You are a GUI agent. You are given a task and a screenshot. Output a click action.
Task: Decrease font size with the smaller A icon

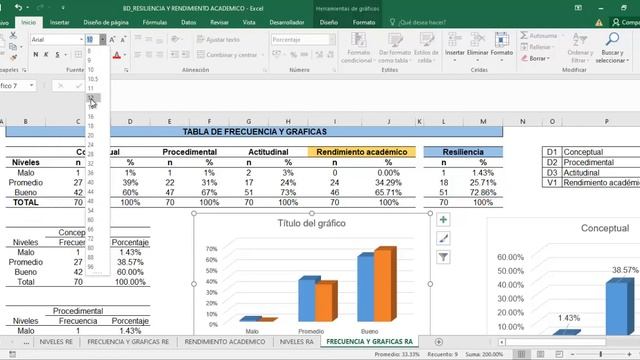pyautogui.click(x=123, y=40)
